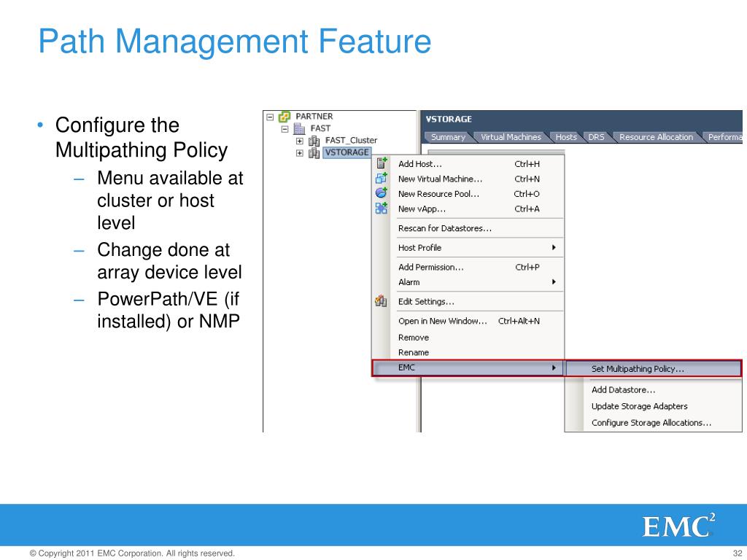Select Rename from context menu
This screenshot has width=747, height=560.
pyautogui.click(x=468, y=352)
